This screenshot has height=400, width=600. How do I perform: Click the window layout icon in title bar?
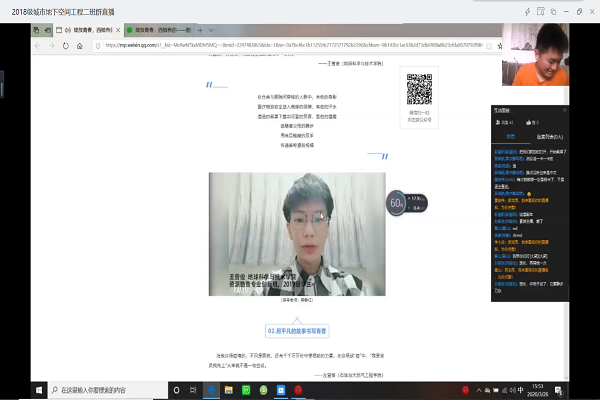(x=540, y=12)
